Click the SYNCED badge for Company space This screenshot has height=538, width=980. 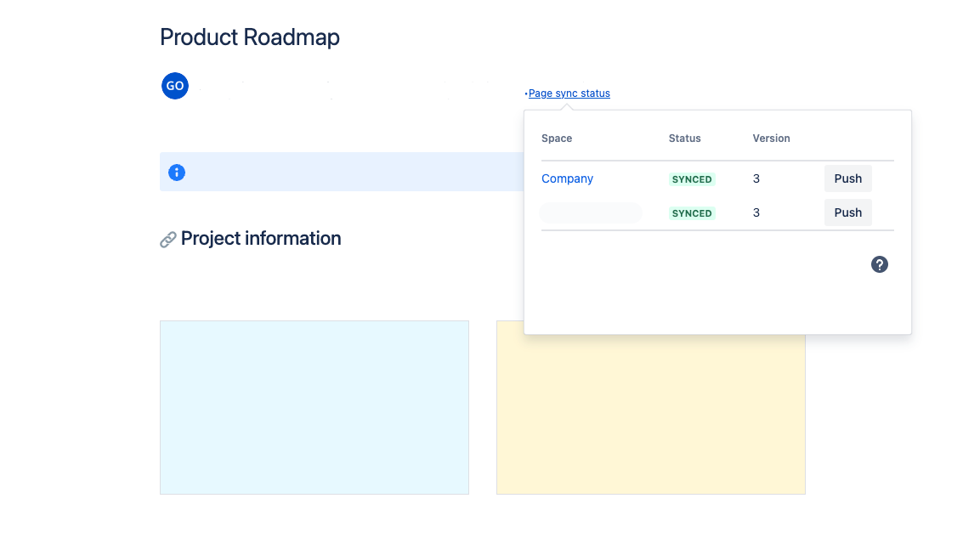coord(691,179)
